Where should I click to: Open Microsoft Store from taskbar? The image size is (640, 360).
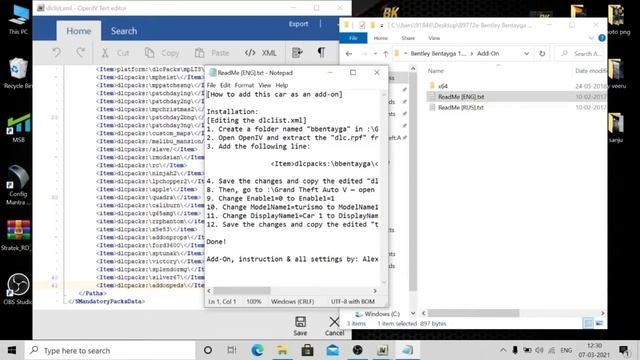coord(307,350)
